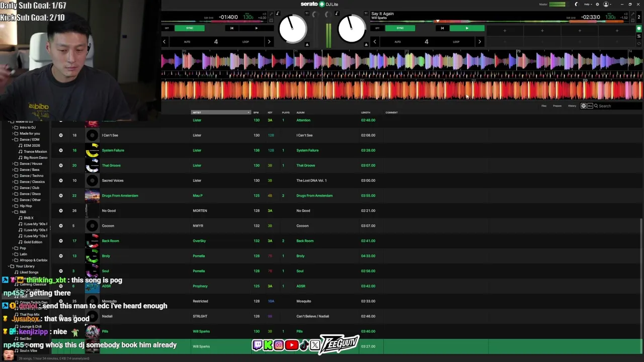Eject the left deck track
The image size is (644, 362).
pyautogui.click(x=307, y=45)
